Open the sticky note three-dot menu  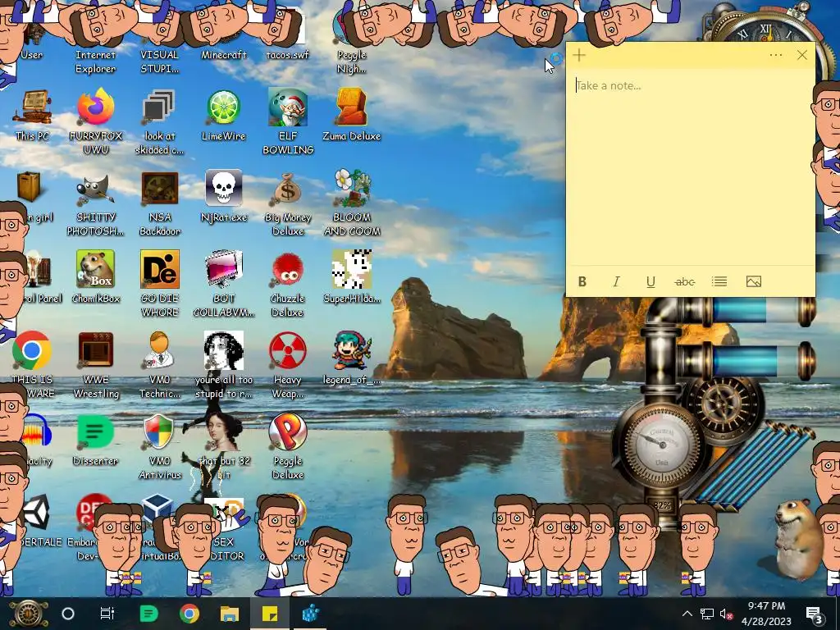776,55
